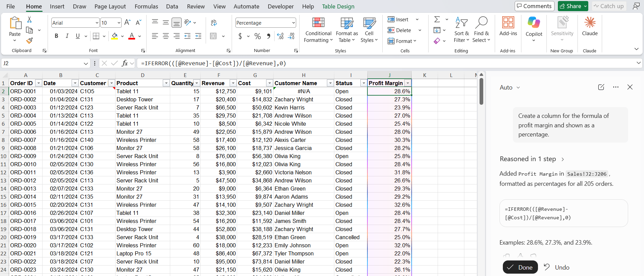Toggle Bold formatting
This screenshot has width=644, height=276.
point(56,36)
